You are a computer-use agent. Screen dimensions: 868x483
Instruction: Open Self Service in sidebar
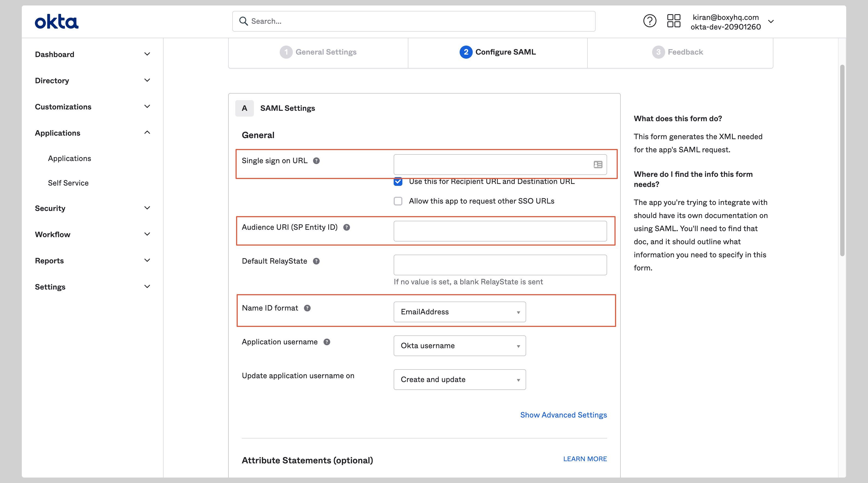tap(68, 183)
